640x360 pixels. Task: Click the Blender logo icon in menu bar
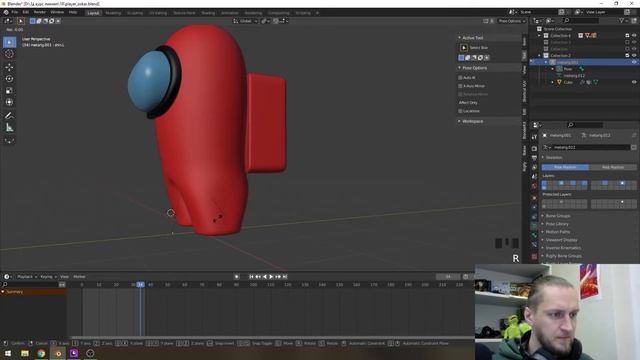pyautogui.click(x=6, y=13)
